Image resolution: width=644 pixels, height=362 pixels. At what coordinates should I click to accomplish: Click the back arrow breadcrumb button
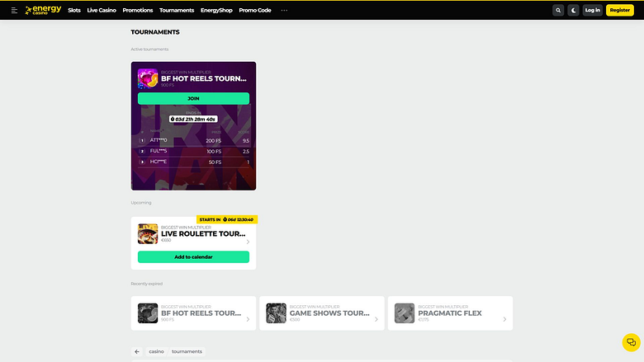137,351
